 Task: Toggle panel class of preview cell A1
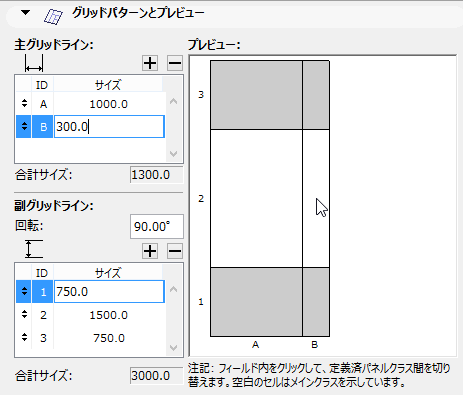tap(256, 302)
